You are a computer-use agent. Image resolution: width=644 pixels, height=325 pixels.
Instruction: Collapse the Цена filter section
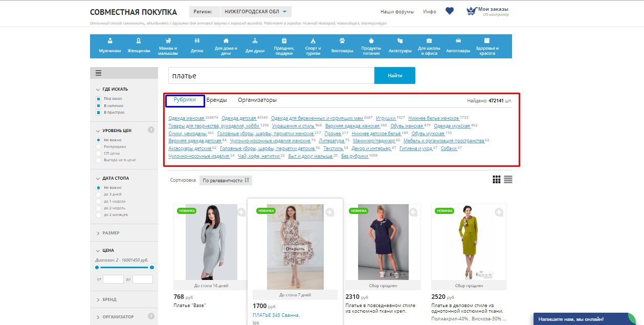105,251
